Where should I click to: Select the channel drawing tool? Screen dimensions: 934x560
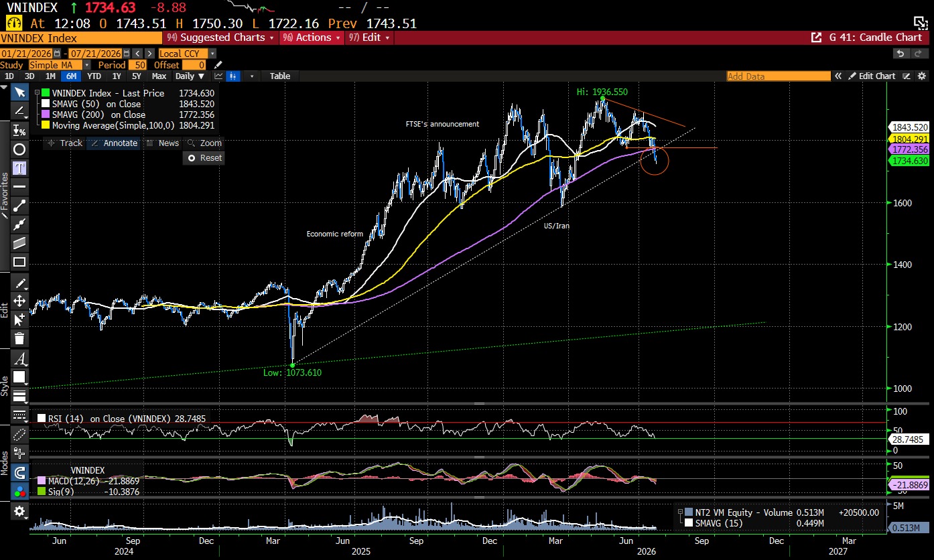[x=19, y=242]
